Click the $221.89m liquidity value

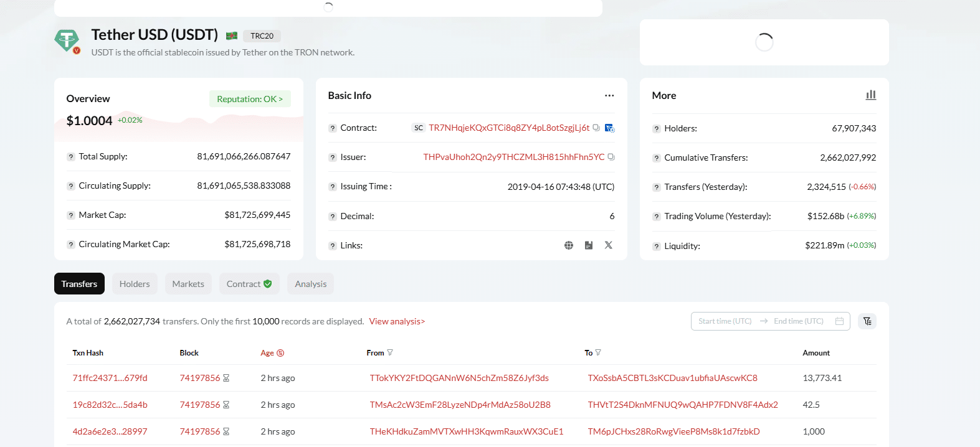coord(825,245)
